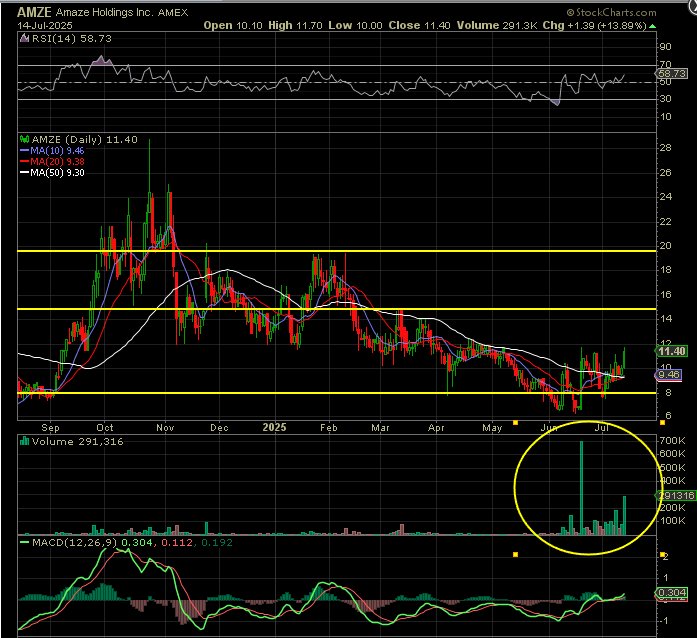Click the May label on time axis

(492, 428)
